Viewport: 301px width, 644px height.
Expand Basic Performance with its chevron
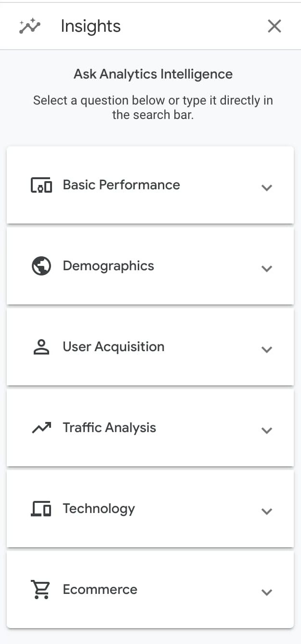(x=267, y=187)
